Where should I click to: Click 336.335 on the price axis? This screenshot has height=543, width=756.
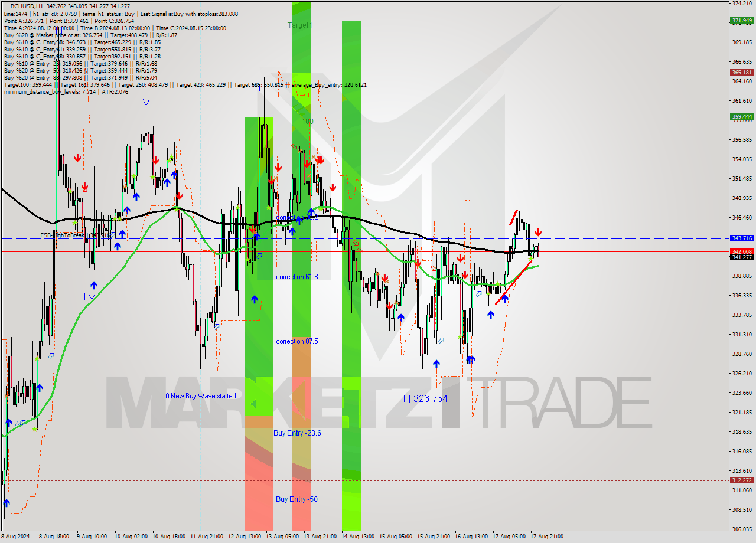pyautogui.click(x=742, y=295)
